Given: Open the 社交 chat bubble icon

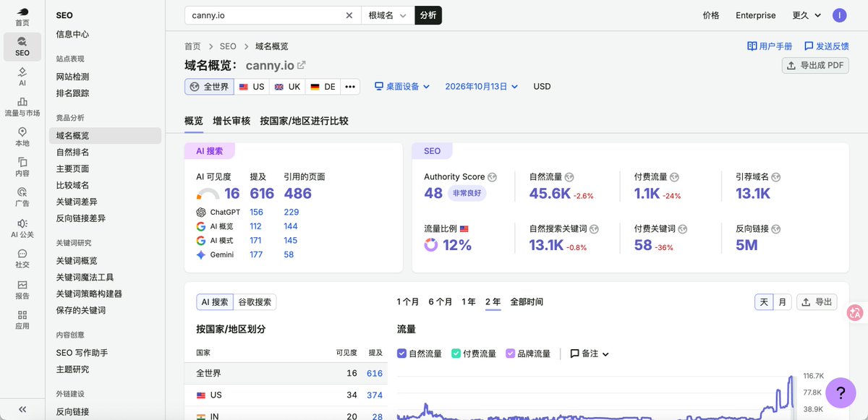Looking at the screenshot, I should point(22,254).
